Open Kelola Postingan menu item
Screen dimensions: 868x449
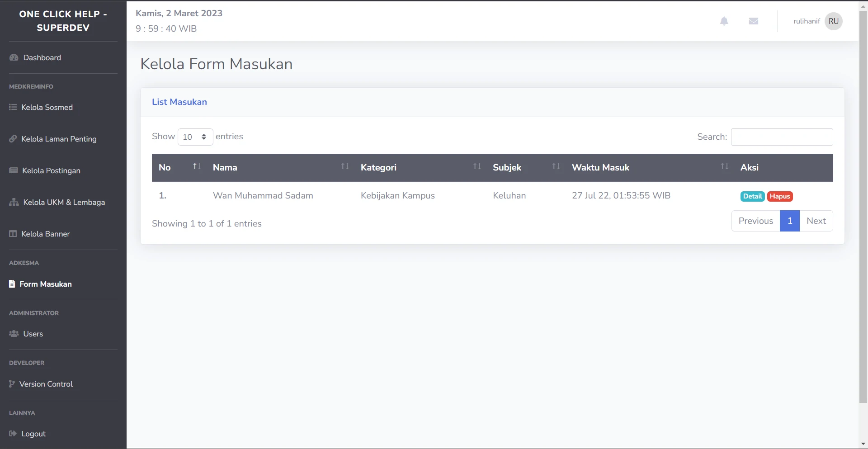(x=51, y=170)
